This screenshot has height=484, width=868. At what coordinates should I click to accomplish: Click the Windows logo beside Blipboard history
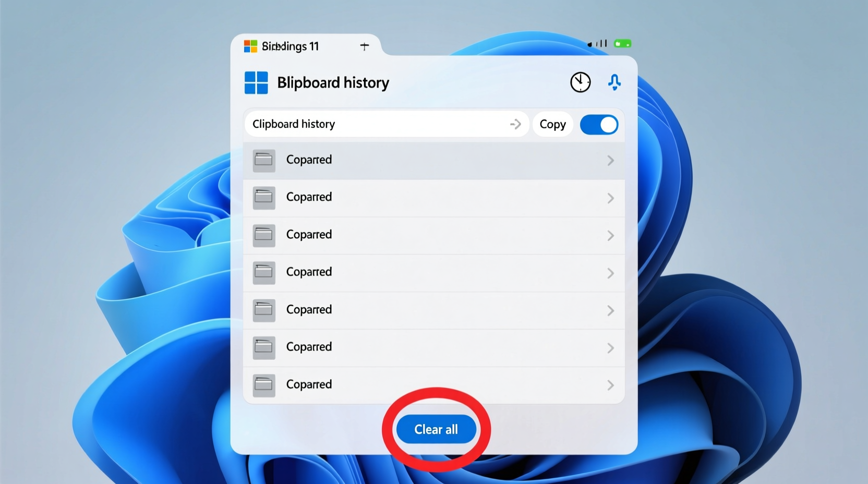pyautogui.click(x=256, y=82)
